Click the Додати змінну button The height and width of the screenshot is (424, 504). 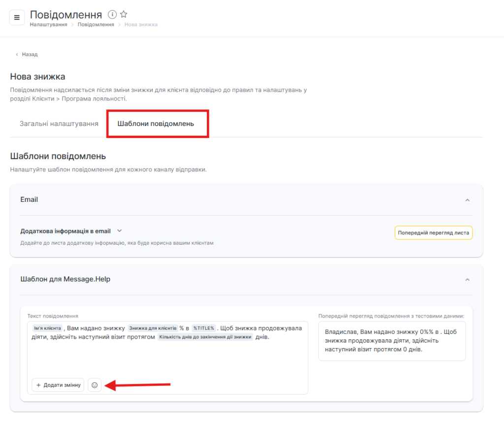pyautogui.click(x=58, y=385)
